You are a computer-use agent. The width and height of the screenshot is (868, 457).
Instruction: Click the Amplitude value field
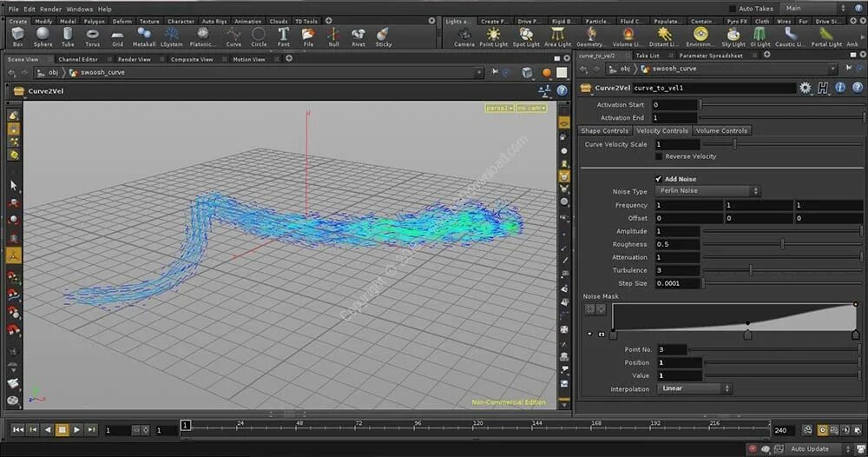point(678,231)
